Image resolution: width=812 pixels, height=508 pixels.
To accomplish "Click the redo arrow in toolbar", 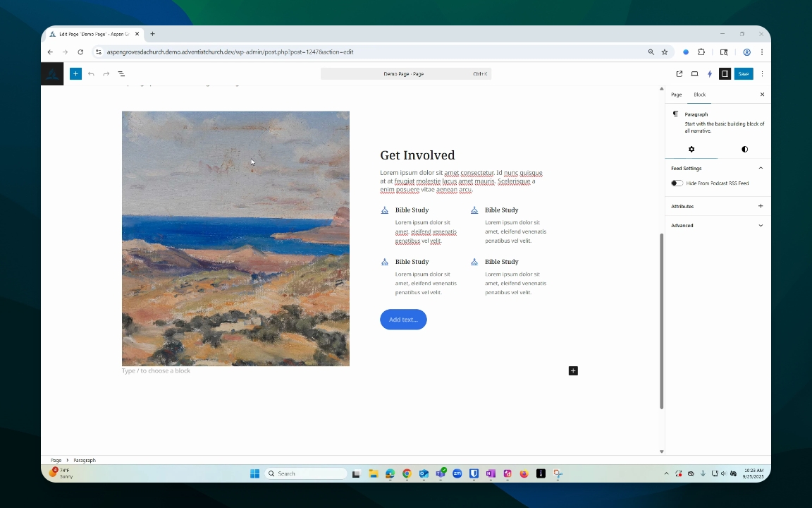I will 106,73.
